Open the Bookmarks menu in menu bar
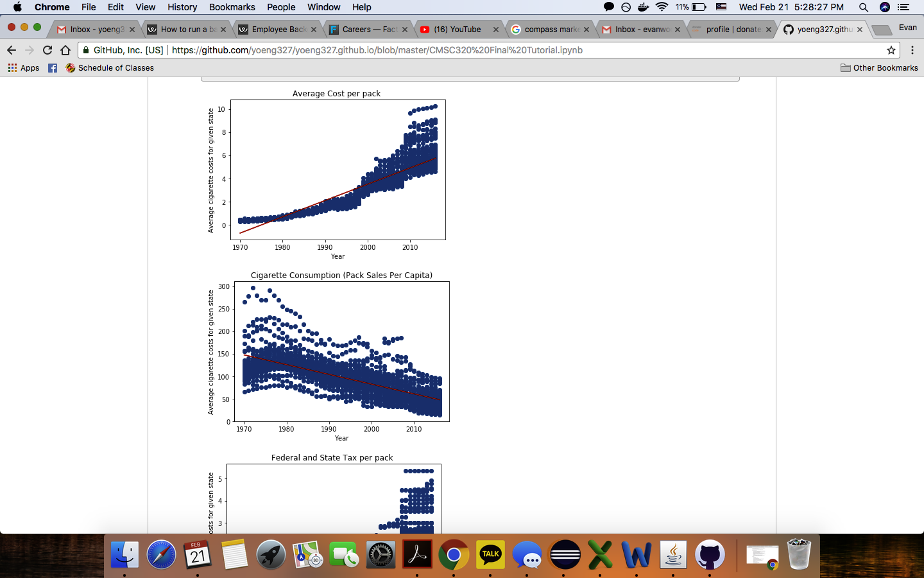The image size is (924, 578). tap(232, 7)
